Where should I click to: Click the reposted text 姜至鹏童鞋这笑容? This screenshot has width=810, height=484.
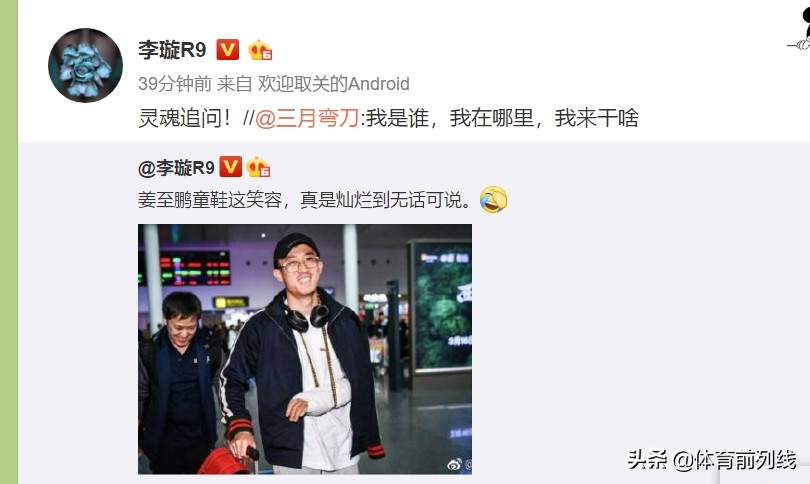tap(210, 200)
